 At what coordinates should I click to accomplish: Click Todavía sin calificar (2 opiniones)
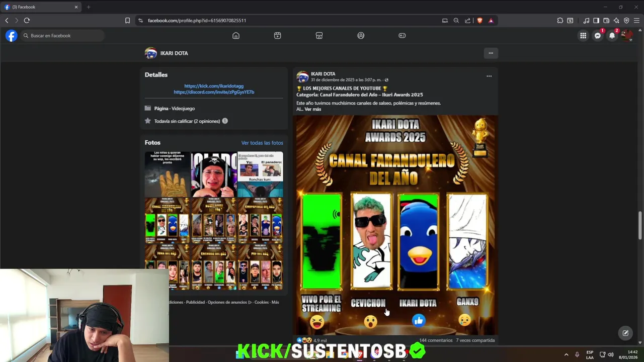tap(187, 121)
